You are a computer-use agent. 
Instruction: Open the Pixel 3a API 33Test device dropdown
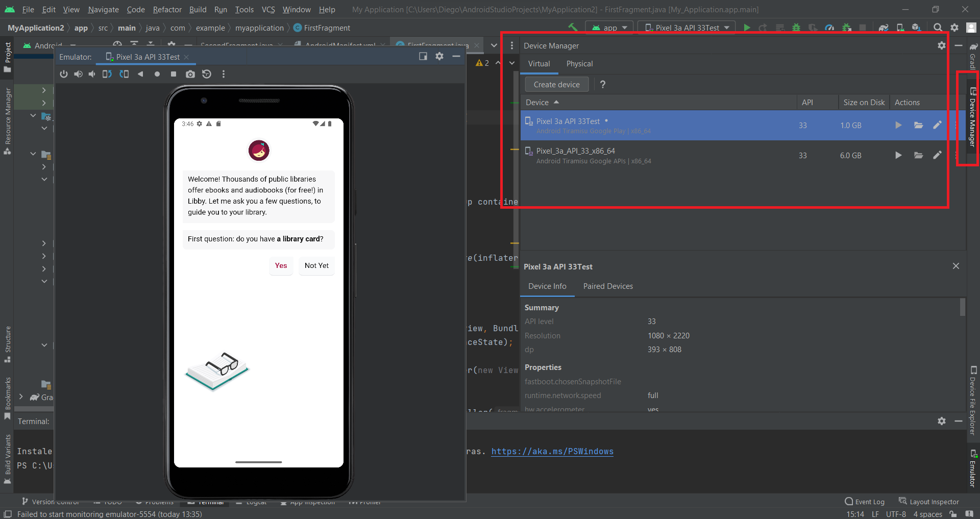click(687, 28)
